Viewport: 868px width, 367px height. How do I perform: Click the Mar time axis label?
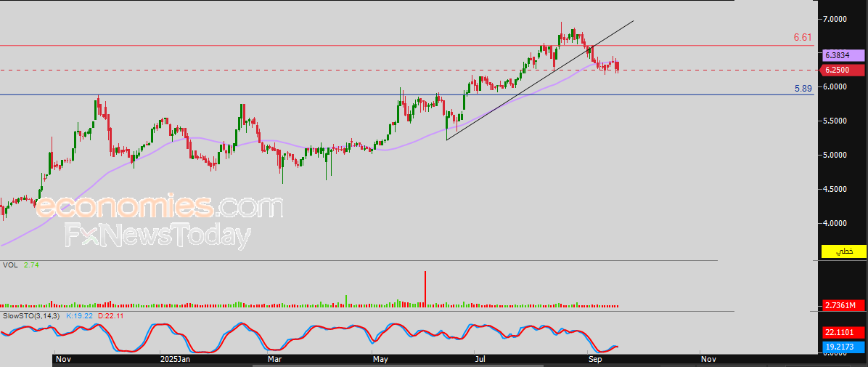[x=276, y=360]
